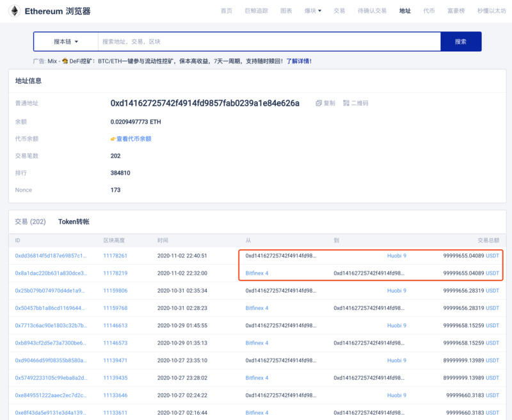Expand the 搜本链 chain selector dropdown
Image resolution: width=512 pixels, height=420 pixels.
pyautogui.click(x=66, y=42)
